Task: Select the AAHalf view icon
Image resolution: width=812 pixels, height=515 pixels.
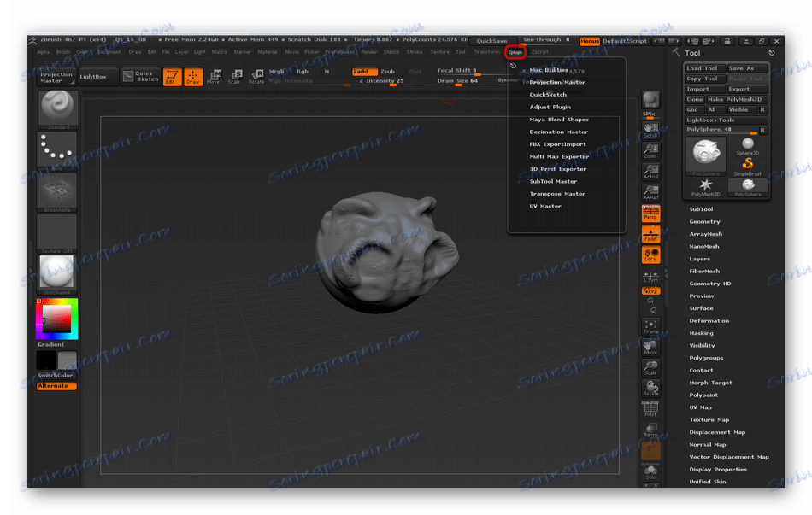Action: (x=650, y=192)
